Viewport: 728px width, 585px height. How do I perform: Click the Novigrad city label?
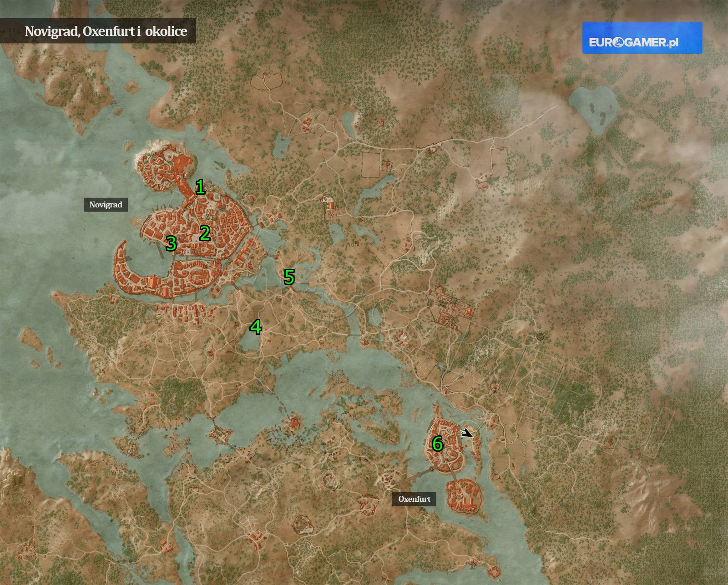tap(106, 205)
